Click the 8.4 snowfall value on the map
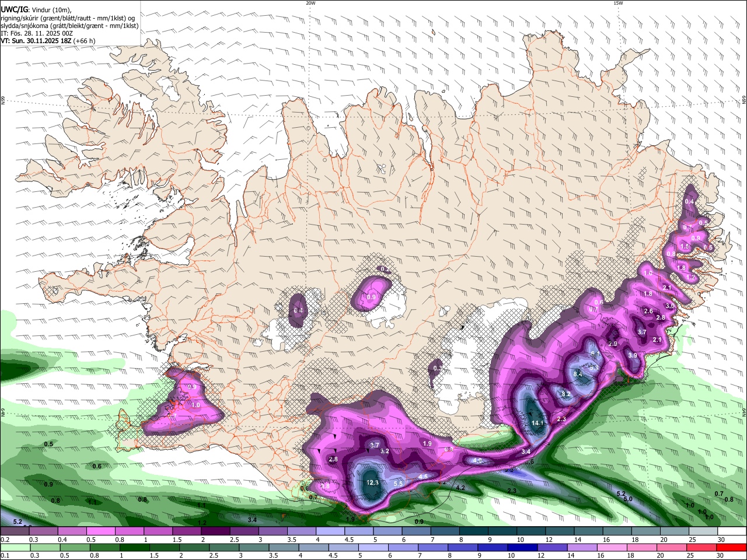Image resolution: width=747 pixels, height=560 pixels. tap(578, 374)
